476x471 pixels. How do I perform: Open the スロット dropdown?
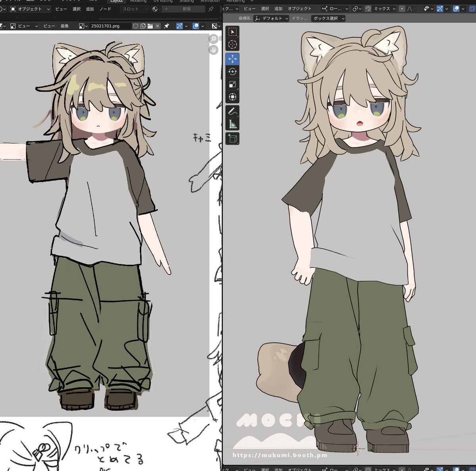tap(134, 9)
